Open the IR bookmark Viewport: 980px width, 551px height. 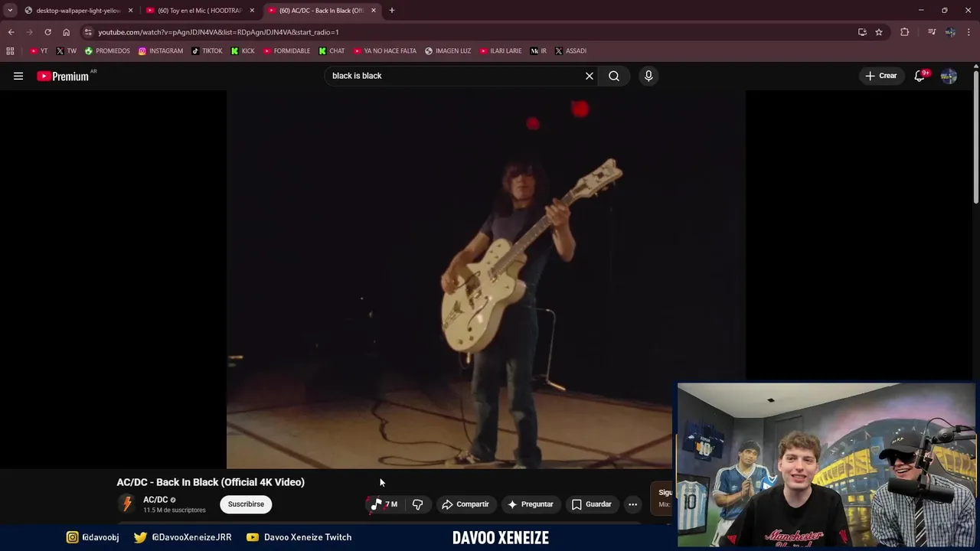539,51
